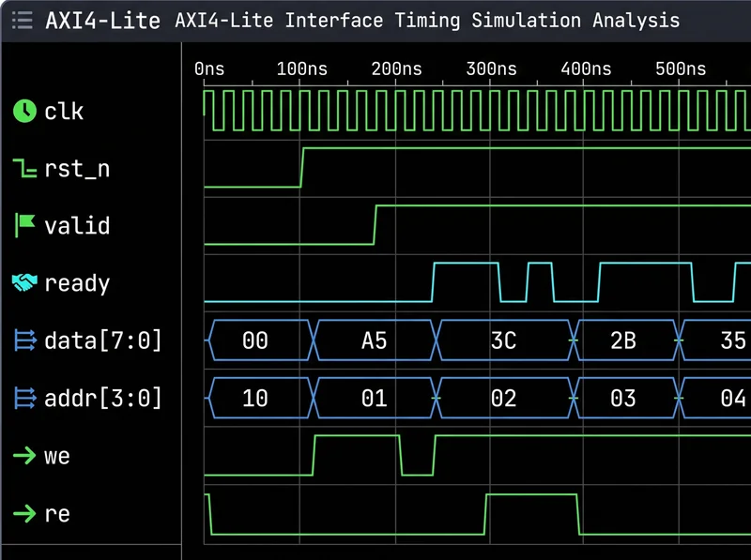Click the clock icon beside clk
This screenshot has height=560, width=751.
tap(24, 111)
